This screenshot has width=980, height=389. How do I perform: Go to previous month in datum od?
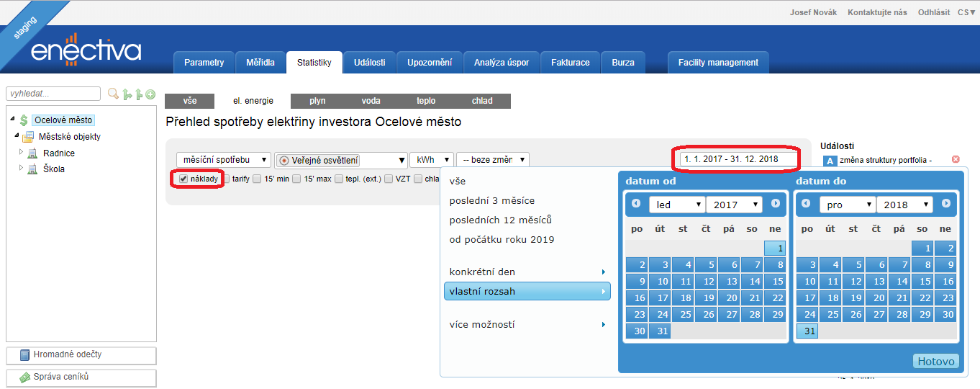coord(636,204)
